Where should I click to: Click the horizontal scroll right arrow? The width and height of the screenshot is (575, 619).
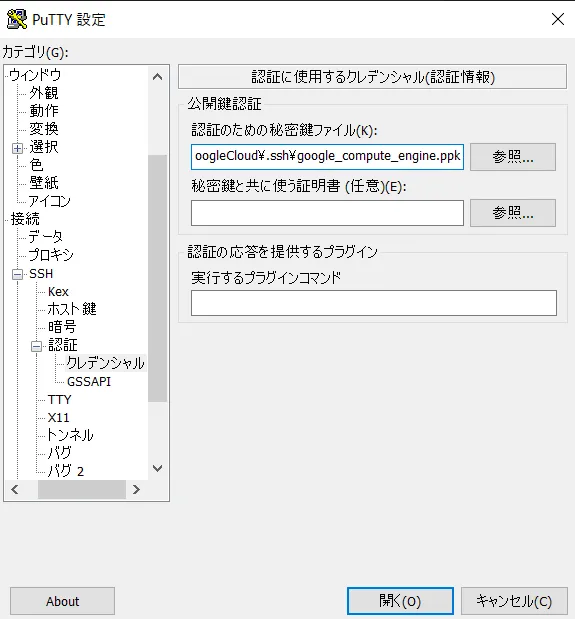tap(136, 490)
